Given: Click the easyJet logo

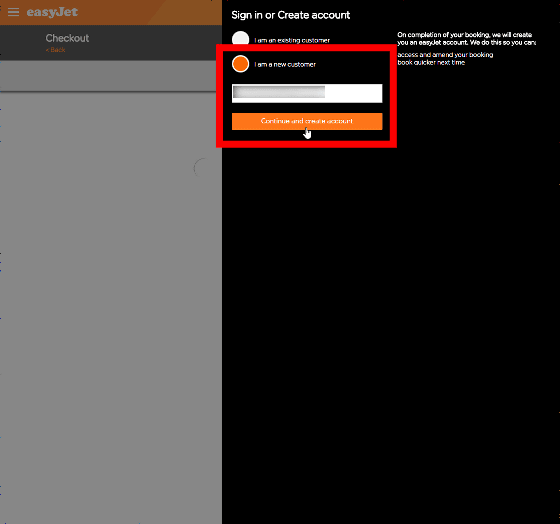Looking at the screenshot, I should [x=52, y=12].
